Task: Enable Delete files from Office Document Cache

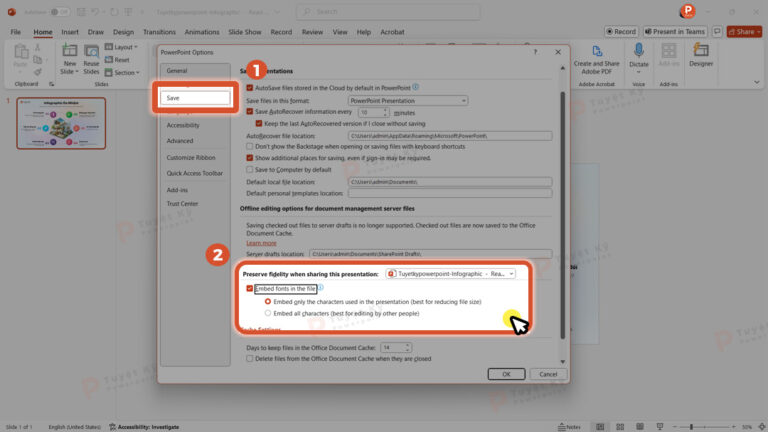Action: [x=250, y=359]
